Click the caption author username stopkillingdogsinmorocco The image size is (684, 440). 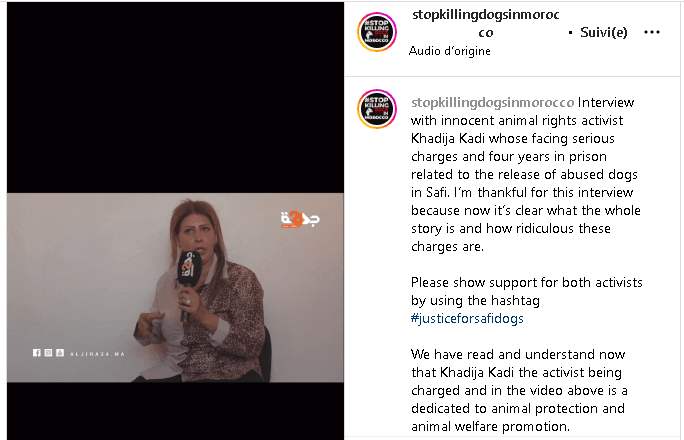(492, 102)
